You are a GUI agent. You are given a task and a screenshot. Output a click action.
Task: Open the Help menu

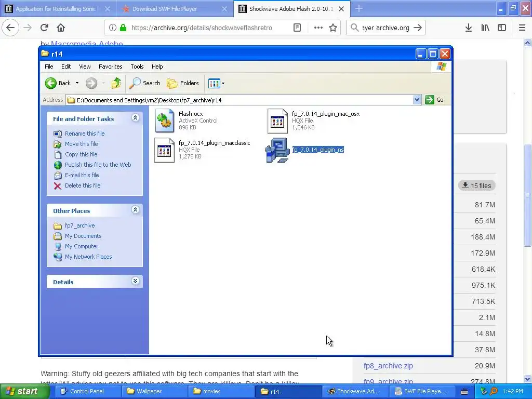pyautogui.click(x=157, y=66)
